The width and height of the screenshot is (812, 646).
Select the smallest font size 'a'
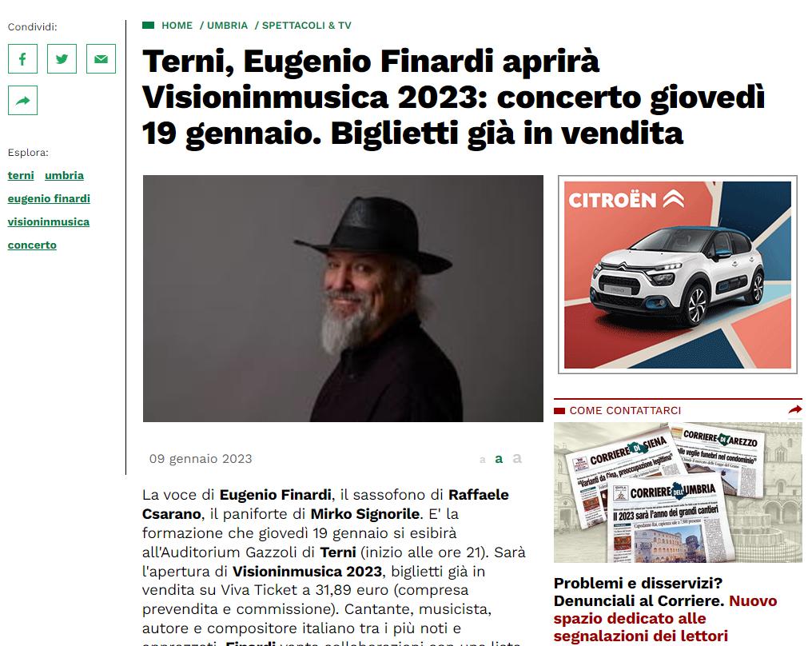pyautogui.click(x=483, y=460)
